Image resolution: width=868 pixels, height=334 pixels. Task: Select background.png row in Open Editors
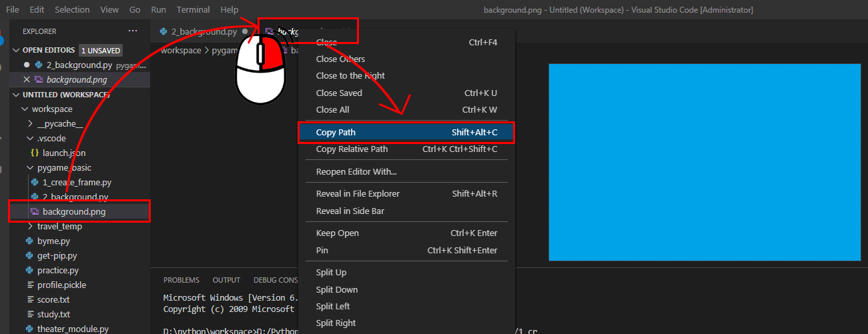[x=80, y=79]
